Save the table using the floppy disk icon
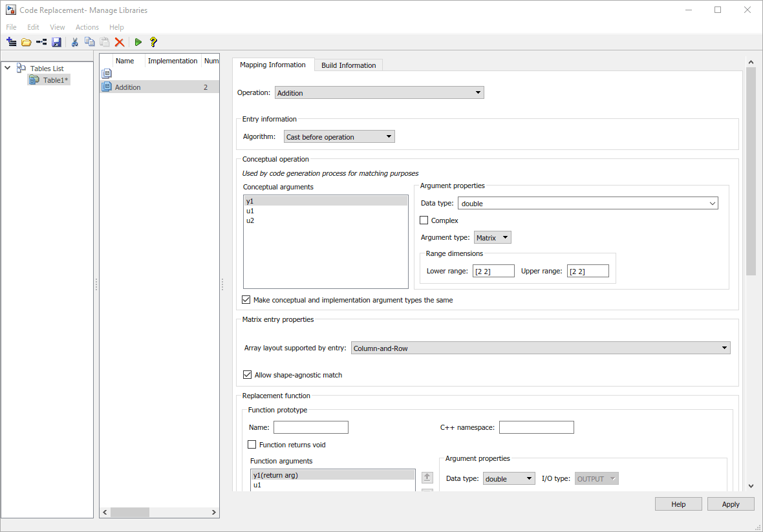 pos(56,42)
